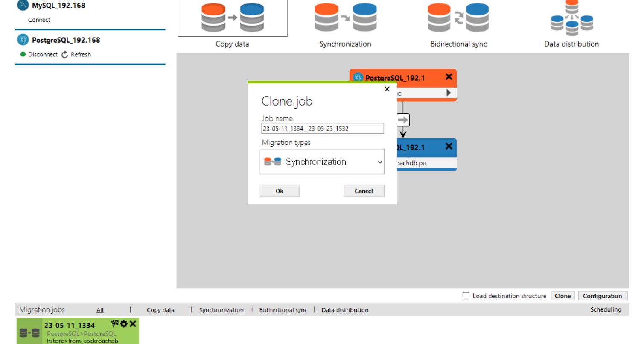The image size is (644, 344).
Task: Click the Copy data label under icon
Action: pyautogui.click(x=232, y=44)
